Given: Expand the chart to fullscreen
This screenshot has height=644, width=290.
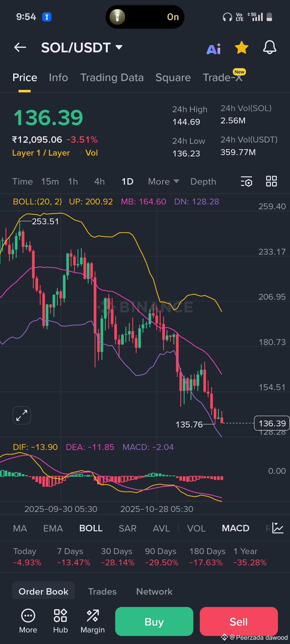Looking at the screenshot, I should (x=22, y=415).
